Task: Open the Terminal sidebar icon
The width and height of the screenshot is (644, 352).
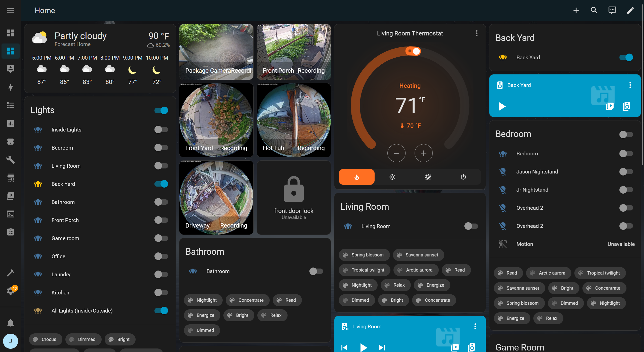Action: click(x=10, y=214)
